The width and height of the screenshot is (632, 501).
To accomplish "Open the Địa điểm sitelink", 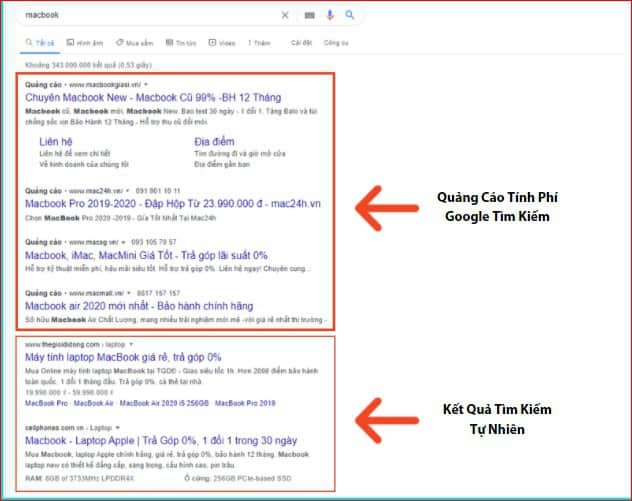I will [214, 141].
